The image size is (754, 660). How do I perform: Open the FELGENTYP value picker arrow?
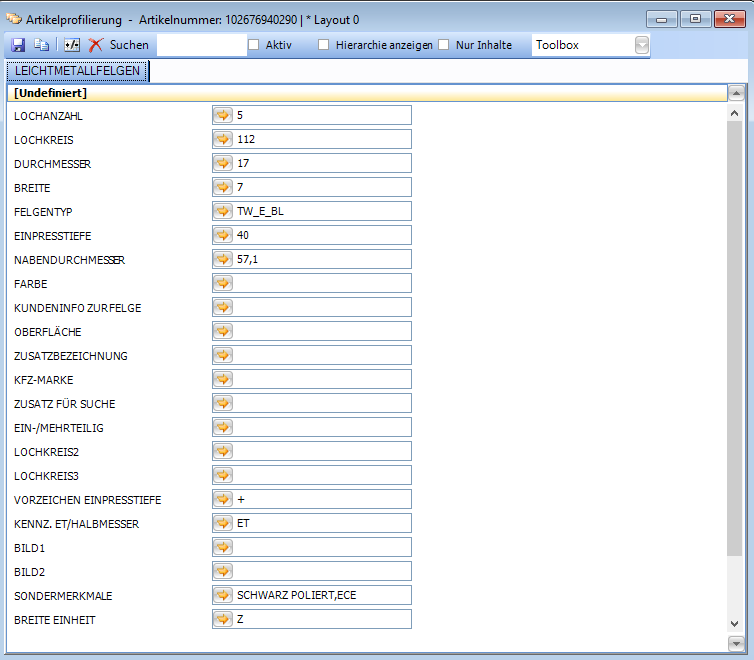point(223,211)
